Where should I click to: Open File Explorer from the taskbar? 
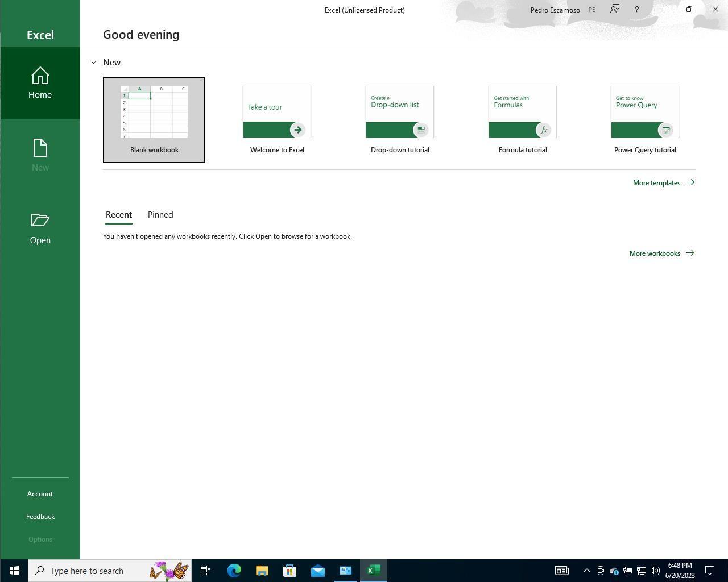(x=262, y=571)
